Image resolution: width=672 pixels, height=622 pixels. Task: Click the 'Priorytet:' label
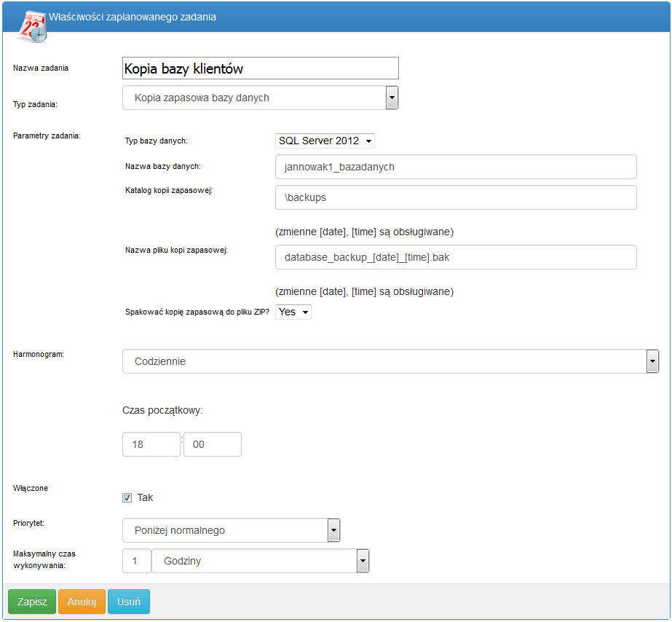pos(28,523)
